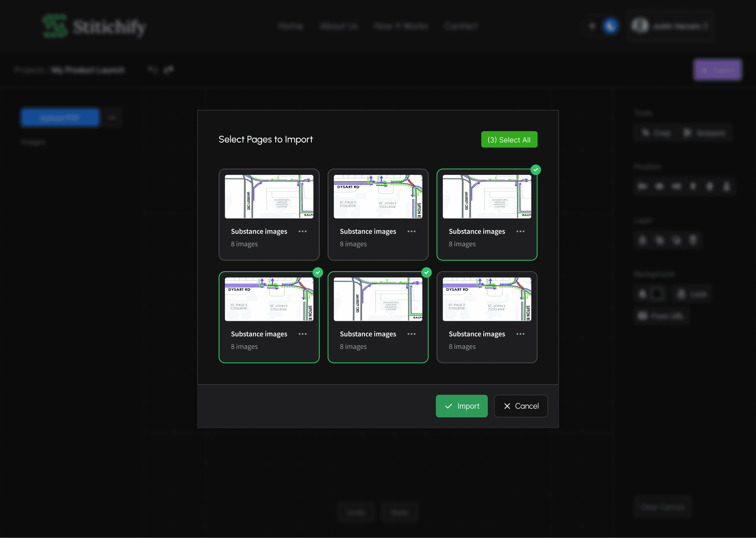Open three-dot menu on top-middle card
The height and width of the screenshot is (538, 756).
coord(411,231)
